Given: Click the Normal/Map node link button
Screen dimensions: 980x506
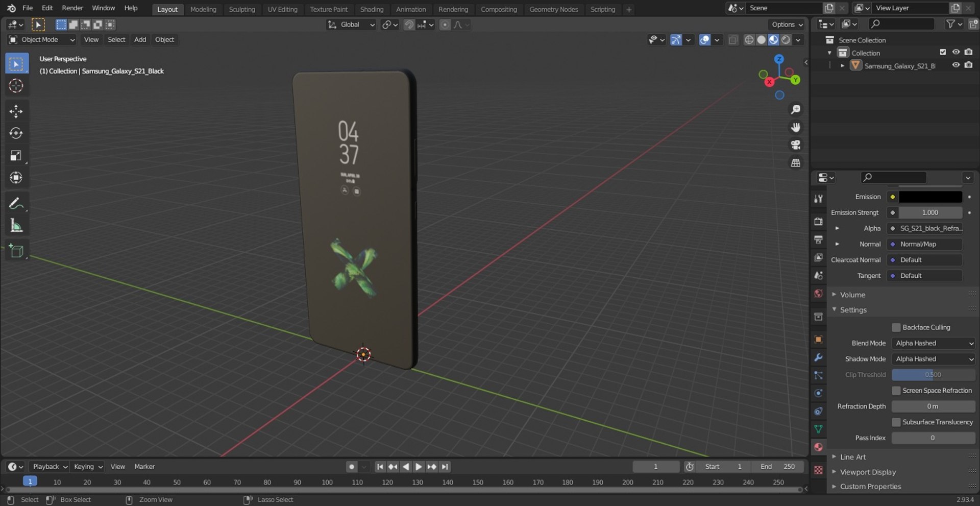Looking at the screenshot, I should tap(925, 244).
